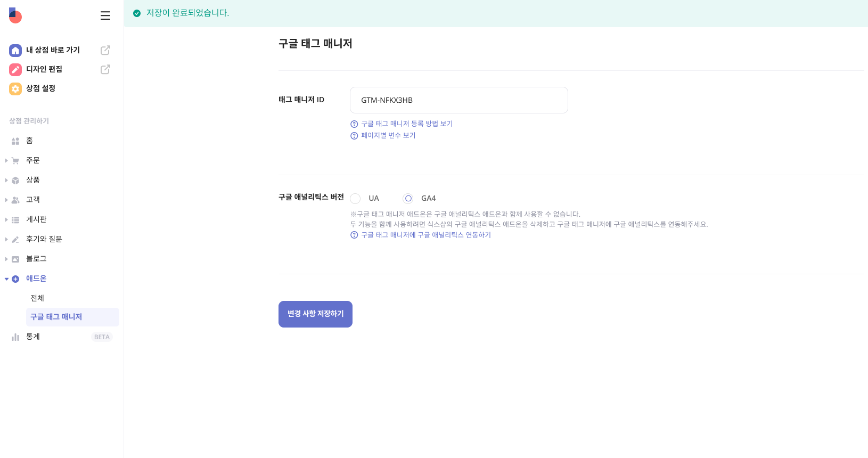This screenshot has width=868, height=458.
Task: Toggle the hamburger menu icon
Action: [105, 16]
